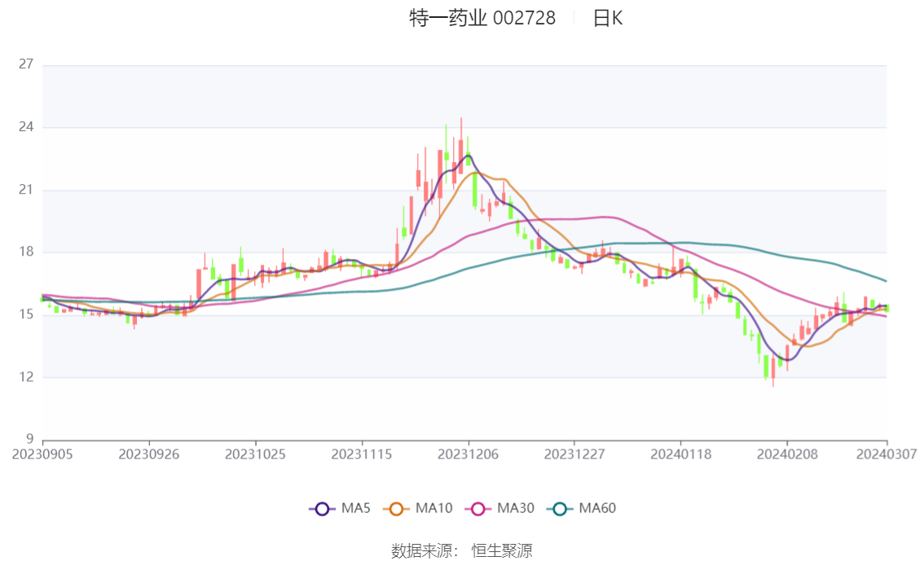Click the y-axis value 21
Image resolution: width=924 pixels, height=561 pixels.
coord(26,190)
